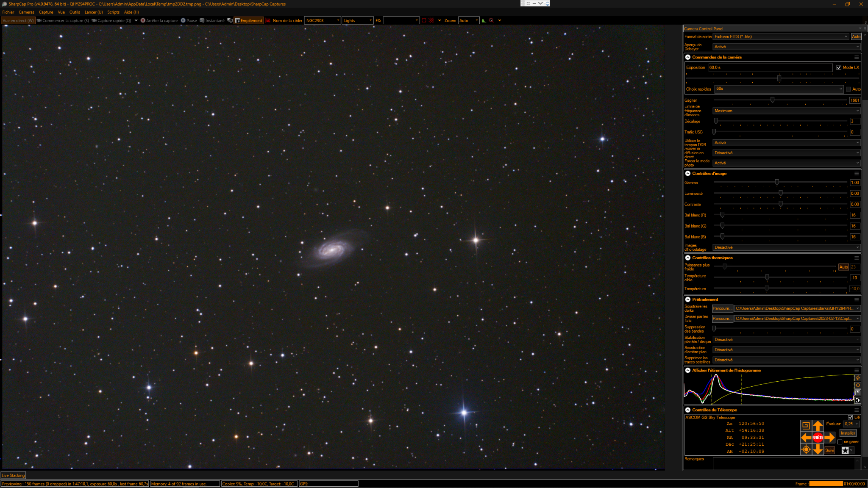Collapse the Commandes de la caméra section
The width and height of the screenshot is (868, 488).
tap(688, 57)
